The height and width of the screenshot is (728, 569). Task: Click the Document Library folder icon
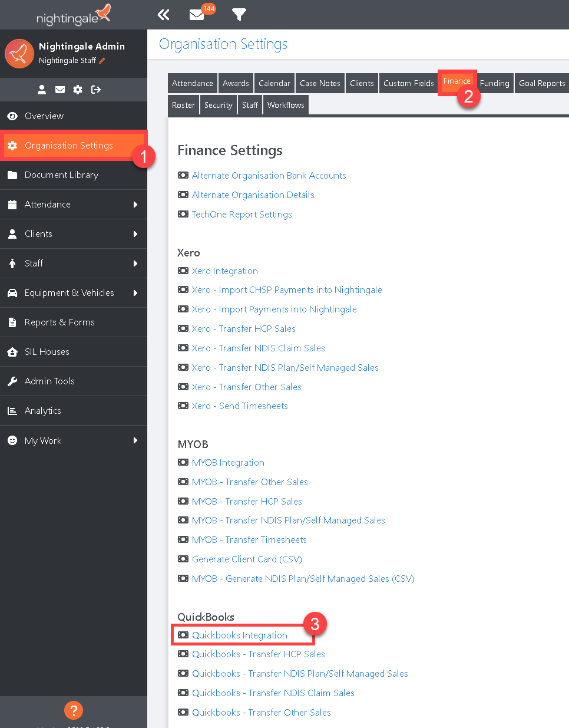click(12, 175)
